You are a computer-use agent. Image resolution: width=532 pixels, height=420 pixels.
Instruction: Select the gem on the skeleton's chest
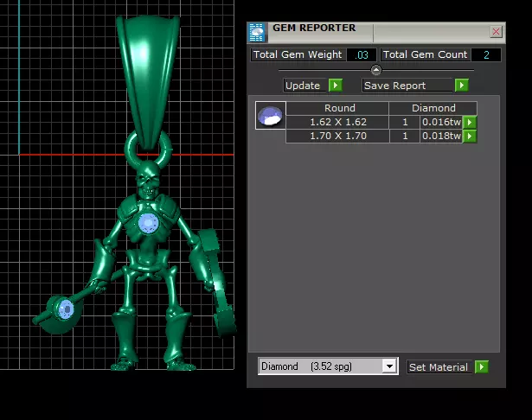(x=149, y=224)
